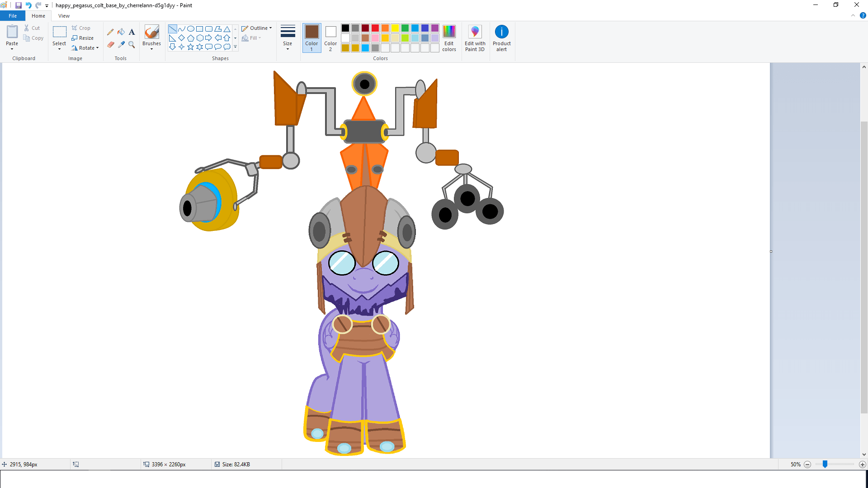Select the Eraser tool
The image size is (868, 488).
[x=110, y=44]
